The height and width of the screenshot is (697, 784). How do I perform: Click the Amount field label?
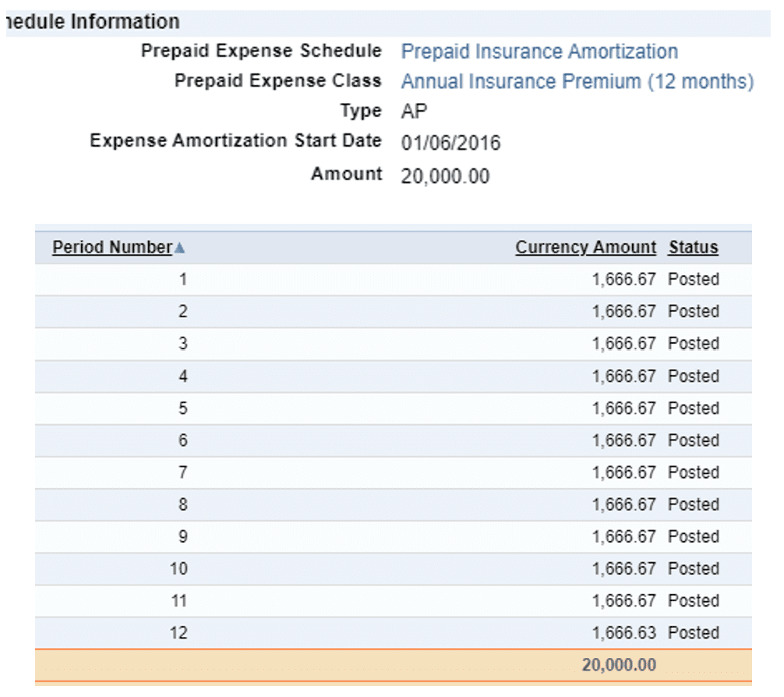pos(347,174)
